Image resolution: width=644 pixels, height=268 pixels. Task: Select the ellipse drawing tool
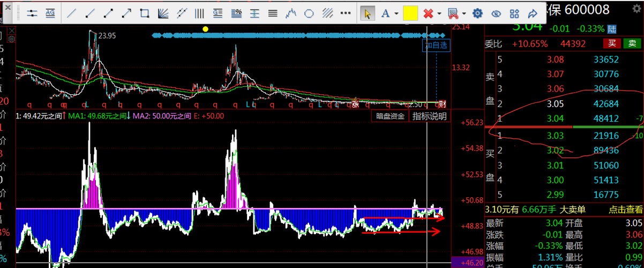coord(309,13)
